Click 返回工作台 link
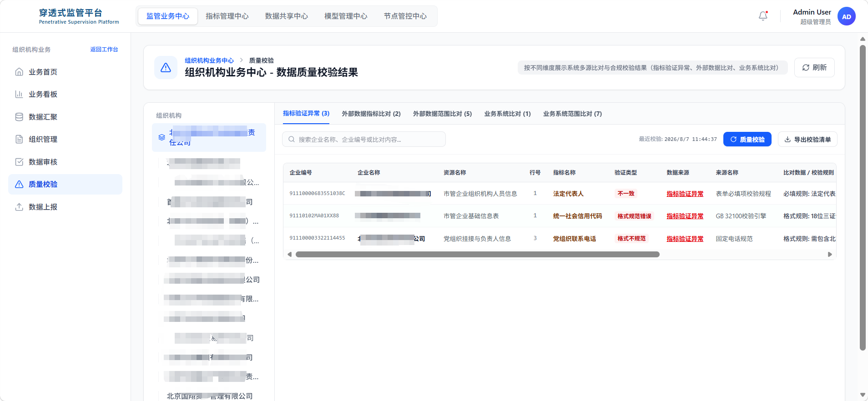868x401 pixels. (104, 50)
